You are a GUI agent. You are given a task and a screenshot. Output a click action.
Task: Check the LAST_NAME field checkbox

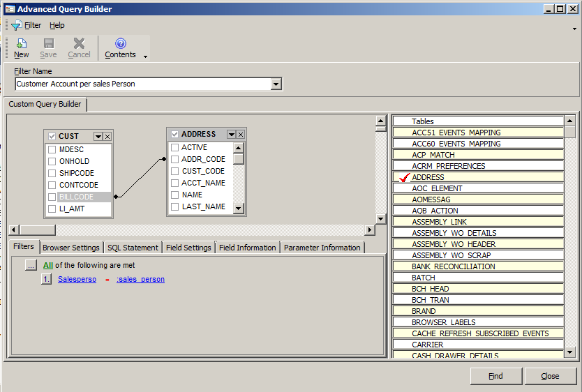175,206
